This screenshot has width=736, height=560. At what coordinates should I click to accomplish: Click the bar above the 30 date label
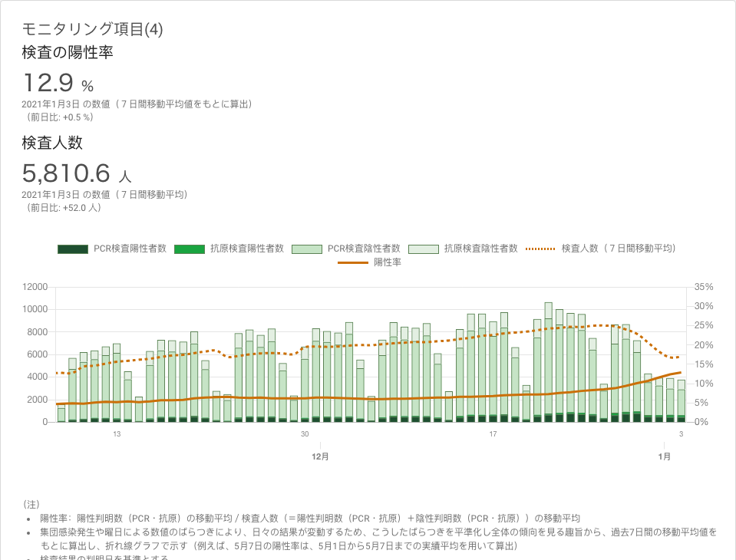[305, 384]
